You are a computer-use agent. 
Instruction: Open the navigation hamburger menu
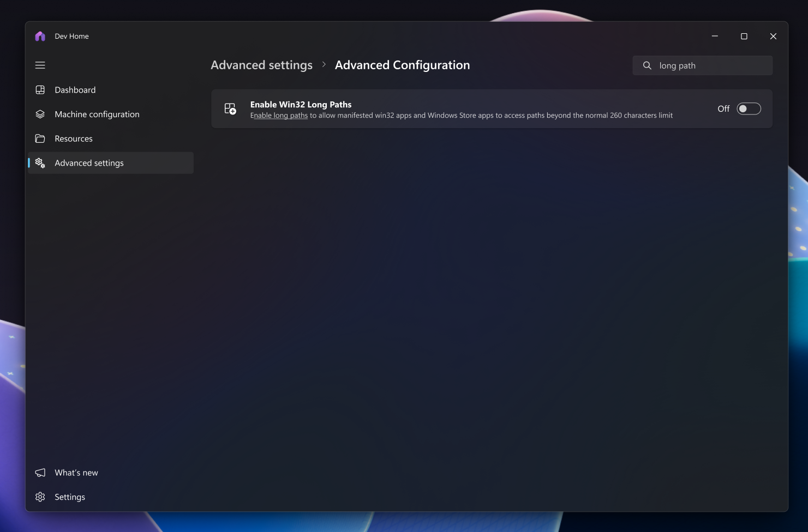click(40, 65)
